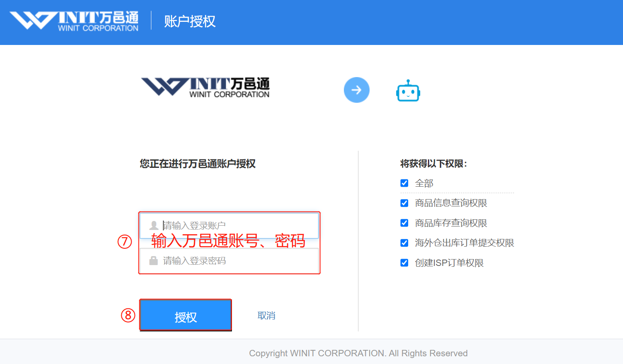
Task: Focus the 请输入登录账户 input field
Action: (229, 225)
